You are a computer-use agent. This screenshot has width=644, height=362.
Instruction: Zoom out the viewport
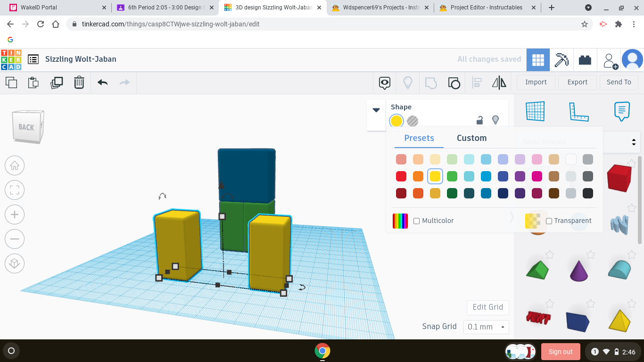15,239
